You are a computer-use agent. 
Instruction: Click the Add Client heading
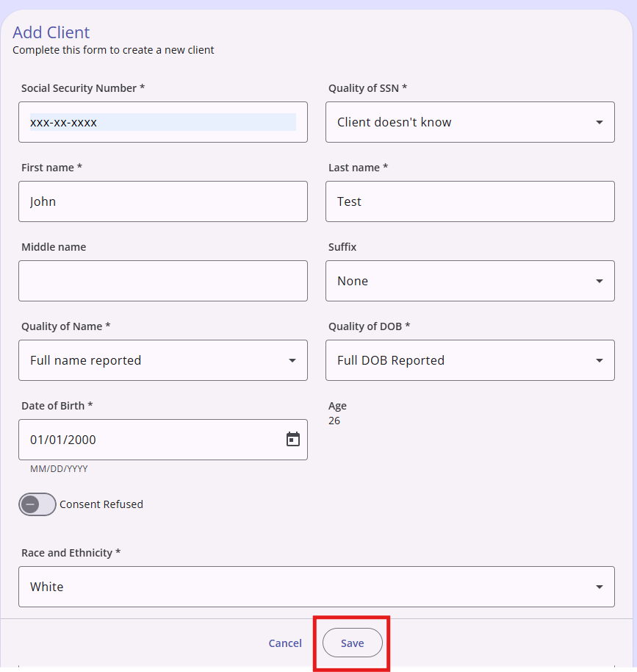51,32
